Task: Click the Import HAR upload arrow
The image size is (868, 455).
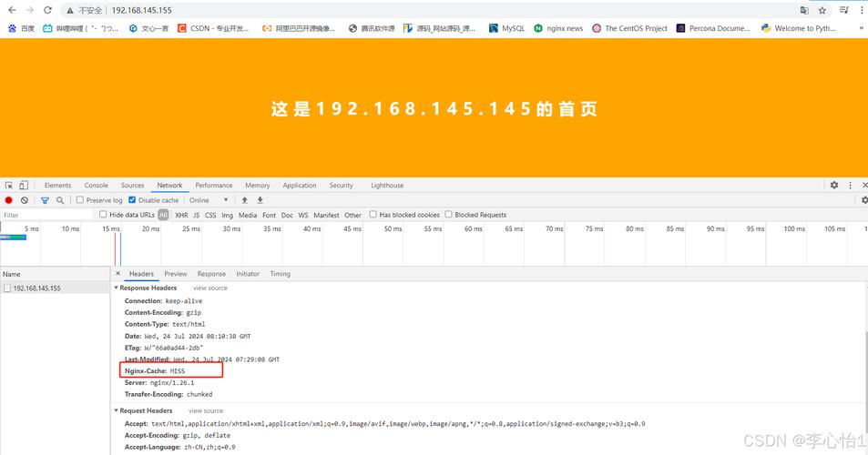Action: [x=244, y=200]
